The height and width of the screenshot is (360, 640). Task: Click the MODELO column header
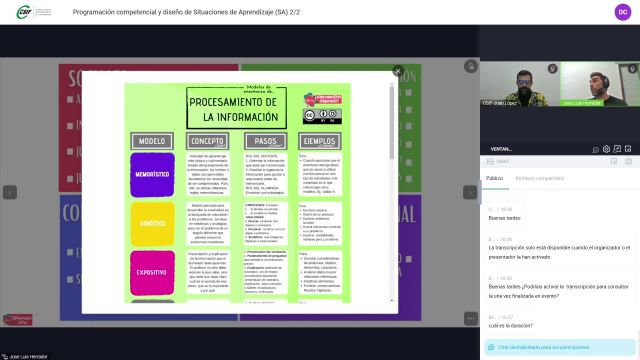[152, 141]
